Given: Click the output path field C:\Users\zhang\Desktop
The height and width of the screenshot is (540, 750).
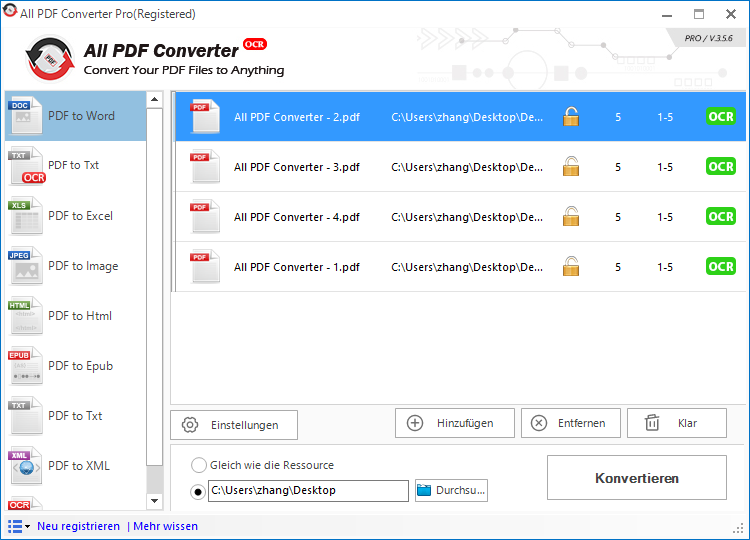Looking at the screenshot, I should tap(309, 491).
